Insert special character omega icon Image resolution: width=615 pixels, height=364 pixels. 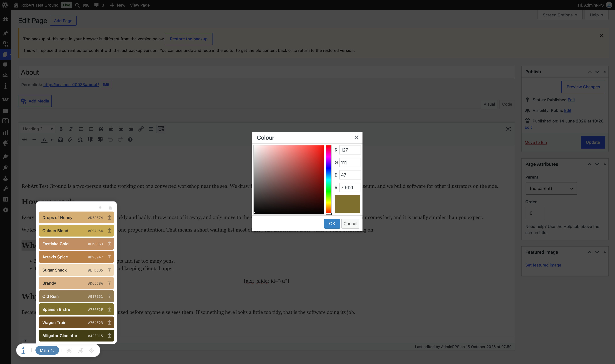pos(80,140)
